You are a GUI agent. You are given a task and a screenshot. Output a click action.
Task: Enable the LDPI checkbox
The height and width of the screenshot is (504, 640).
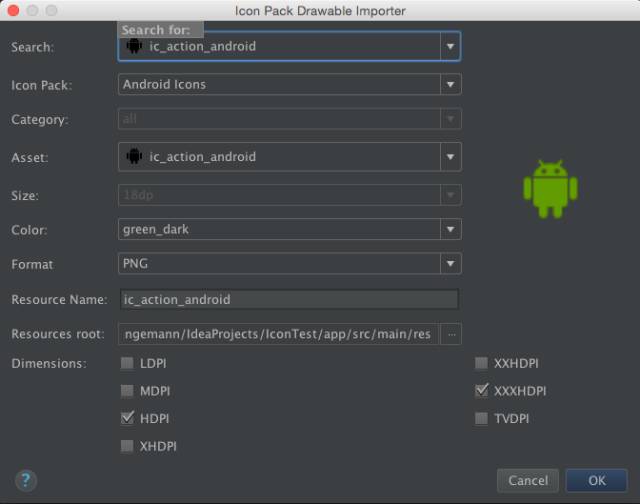(127, 363)
